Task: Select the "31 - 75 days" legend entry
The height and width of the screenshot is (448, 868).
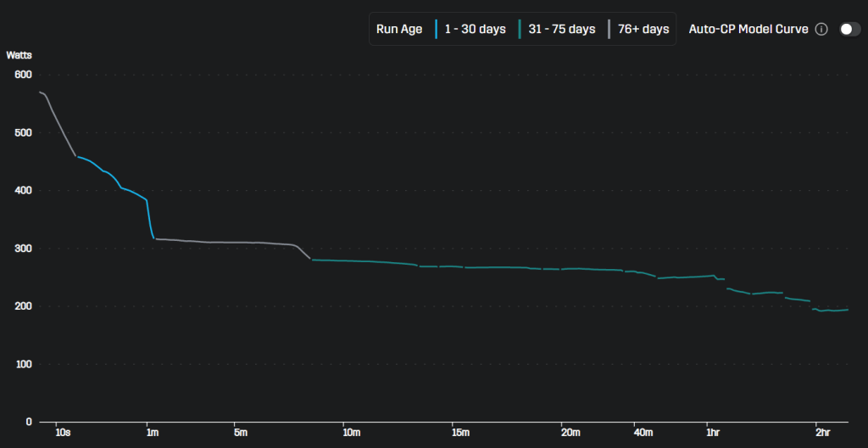Action: (x=562, y=29)
